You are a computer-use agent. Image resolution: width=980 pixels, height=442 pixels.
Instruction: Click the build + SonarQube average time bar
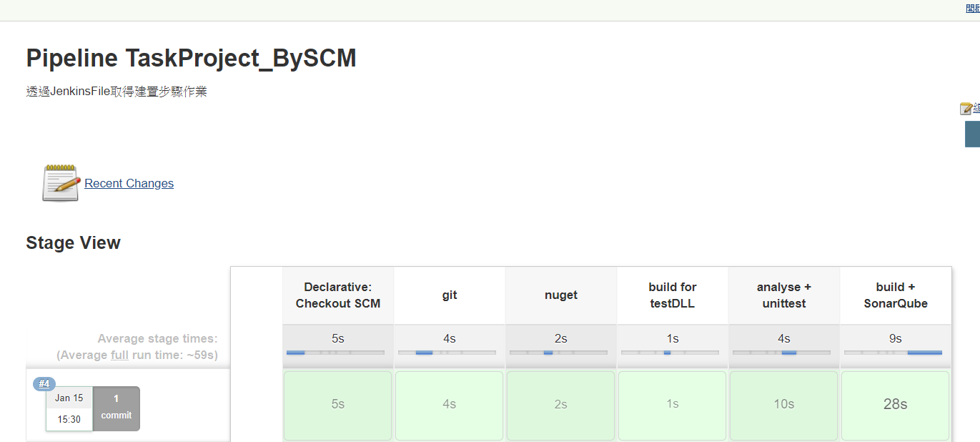point(893,353)
